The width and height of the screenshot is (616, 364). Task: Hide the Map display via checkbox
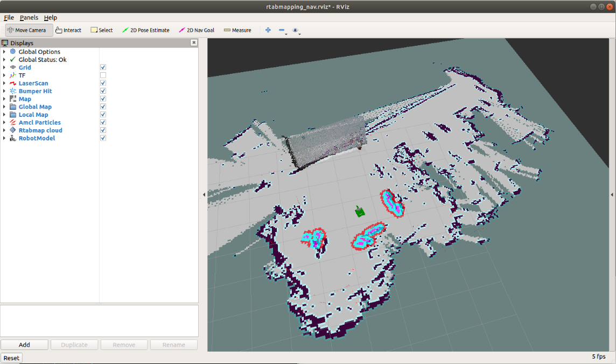coord(103,99)
